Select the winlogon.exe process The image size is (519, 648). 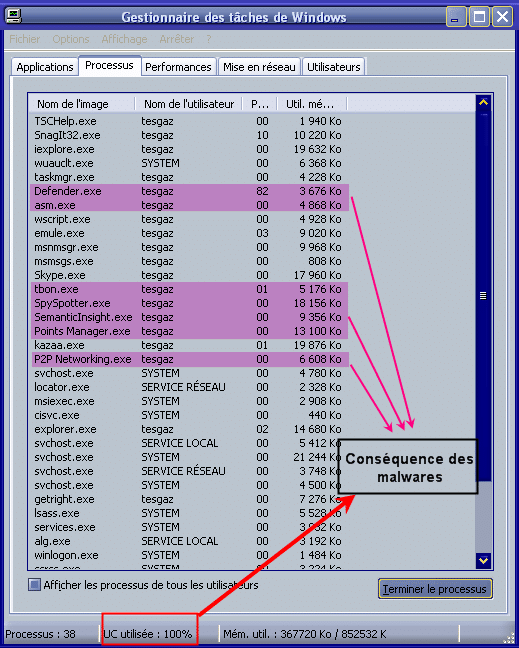click(190, 555)
